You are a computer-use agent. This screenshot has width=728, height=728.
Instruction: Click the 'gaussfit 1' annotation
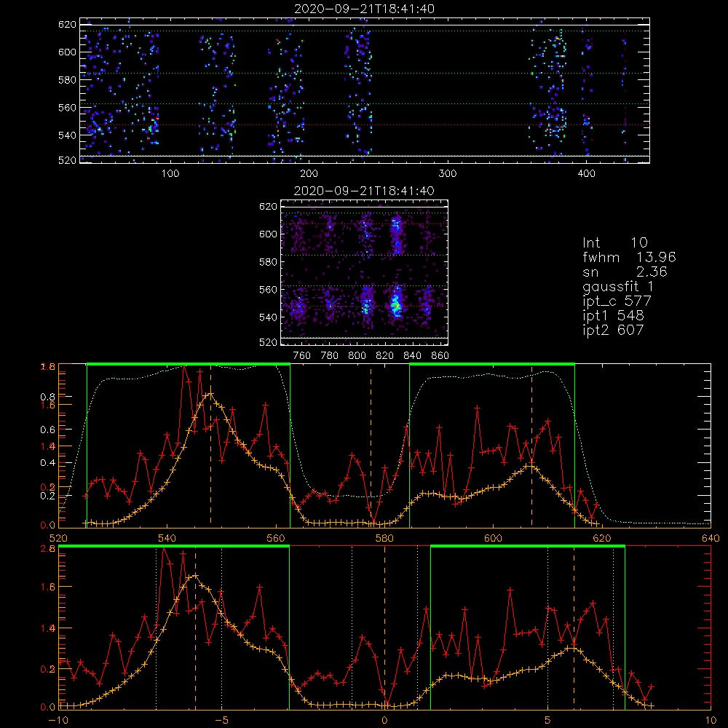coord(618,287)
